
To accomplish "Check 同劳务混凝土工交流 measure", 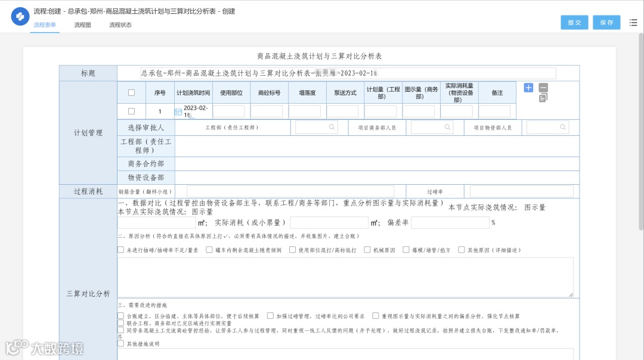I will click(120, 330).
